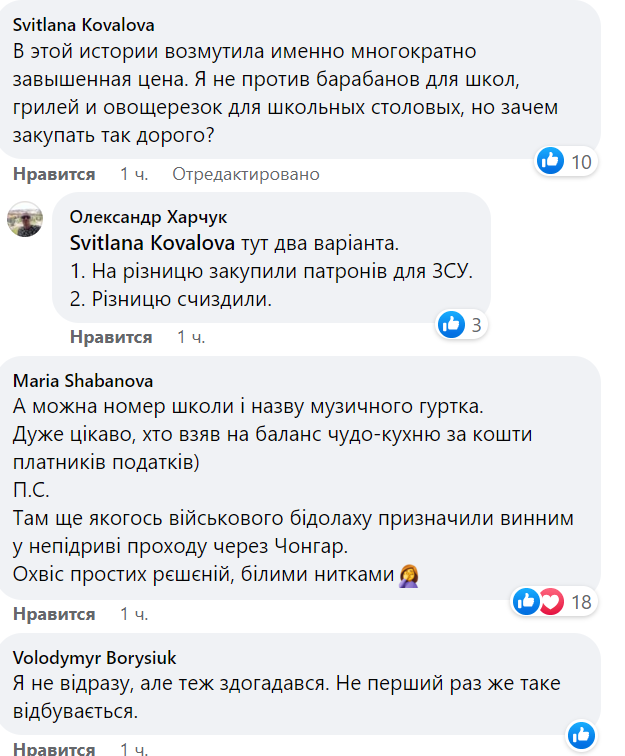
Task: Open Volodymyr Borysiuk's profile from his name
Action: [x=95, y=657]
